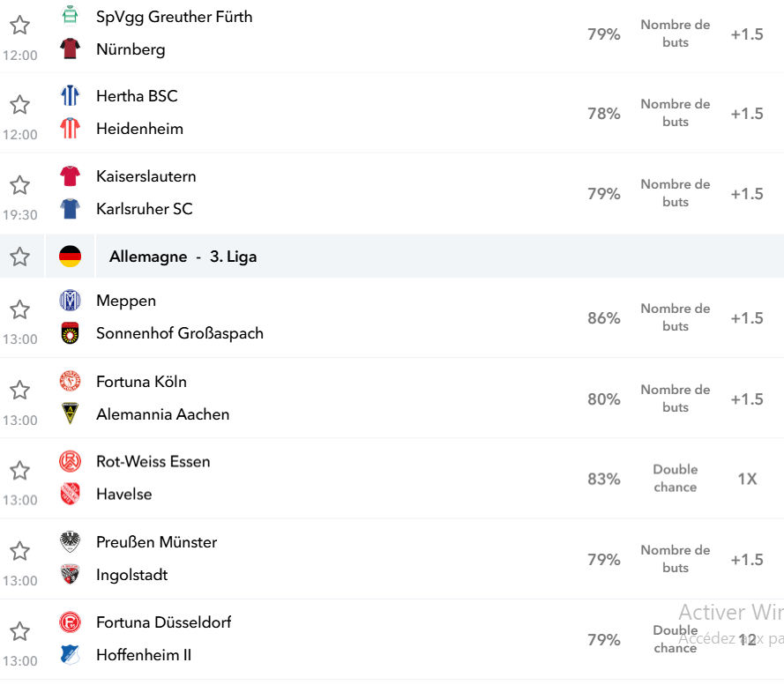
Task: Click the Fortuna Düsseldorf logo
Action: coord(70,622)
